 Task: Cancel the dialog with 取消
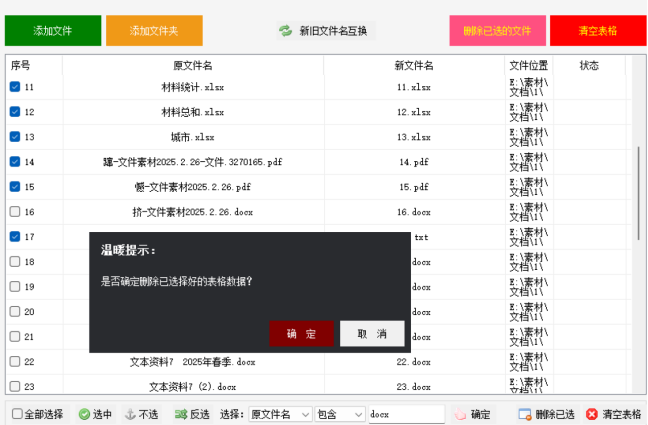tap(372, 334)
